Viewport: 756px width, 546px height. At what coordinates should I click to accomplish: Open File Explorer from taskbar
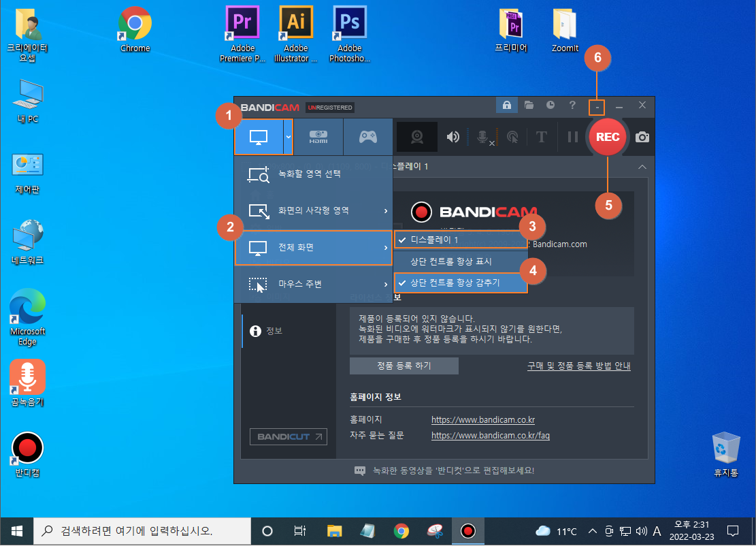click(x=334, y=531)
